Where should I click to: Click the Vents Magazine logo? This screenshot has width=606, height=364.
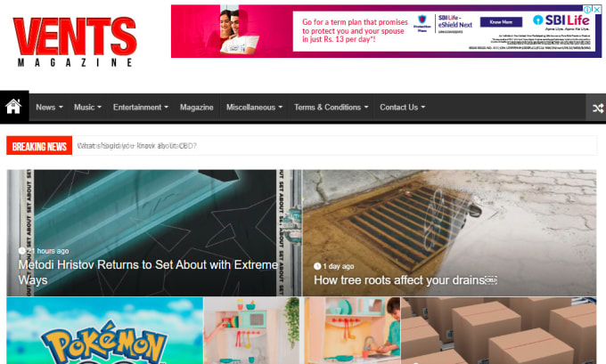click(75, 41)
